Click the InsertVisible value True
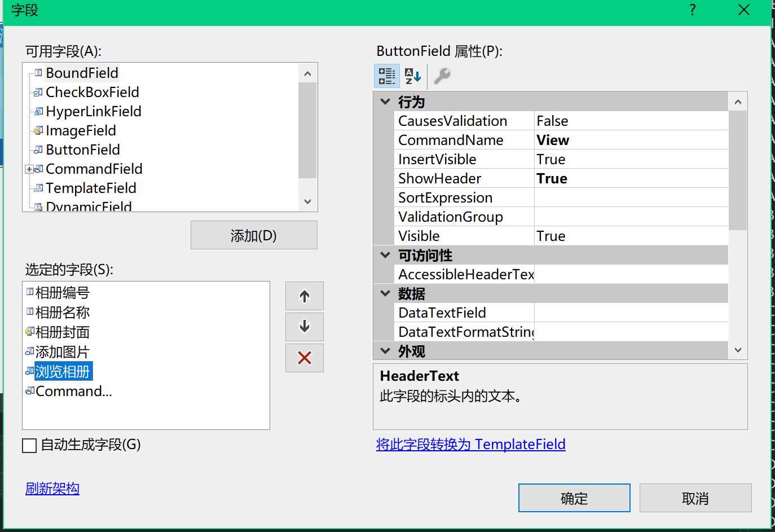Image resolution: width=775 pixels, height=532 pixels. pos(631,159)
